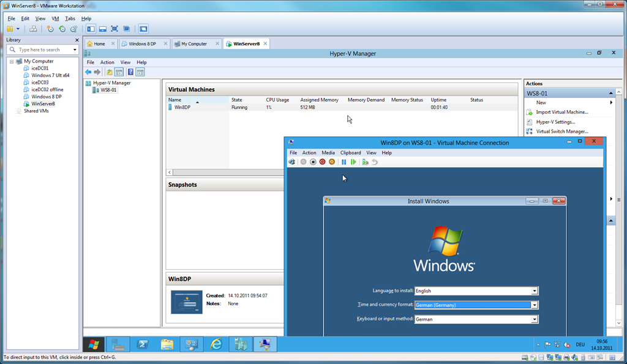Save the VM state with the orange icon
The image size is (627, 364).
(332, 162)
